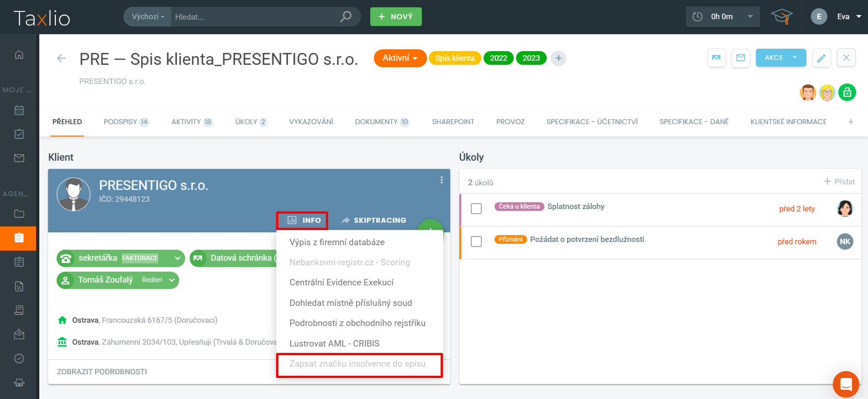Click the PRESENTIGO client avatar picture
This screenshot has width=868, height=399.
pyautogui.click(x=74, y=194)
